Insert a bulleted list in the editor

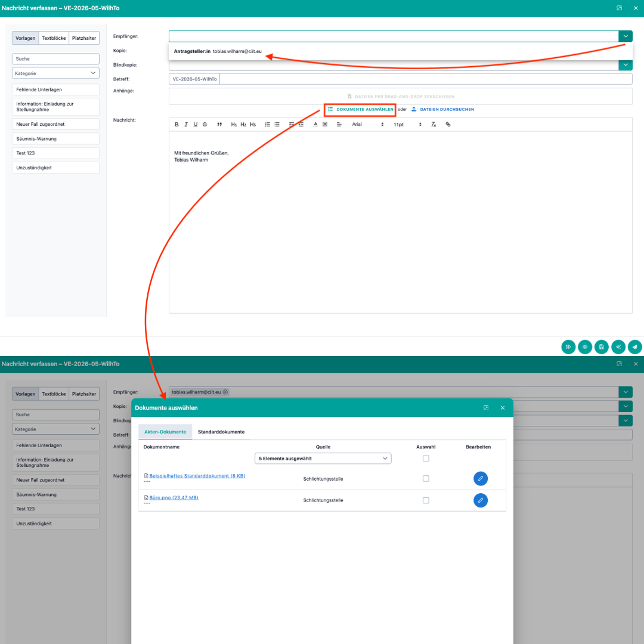[277, 125]
